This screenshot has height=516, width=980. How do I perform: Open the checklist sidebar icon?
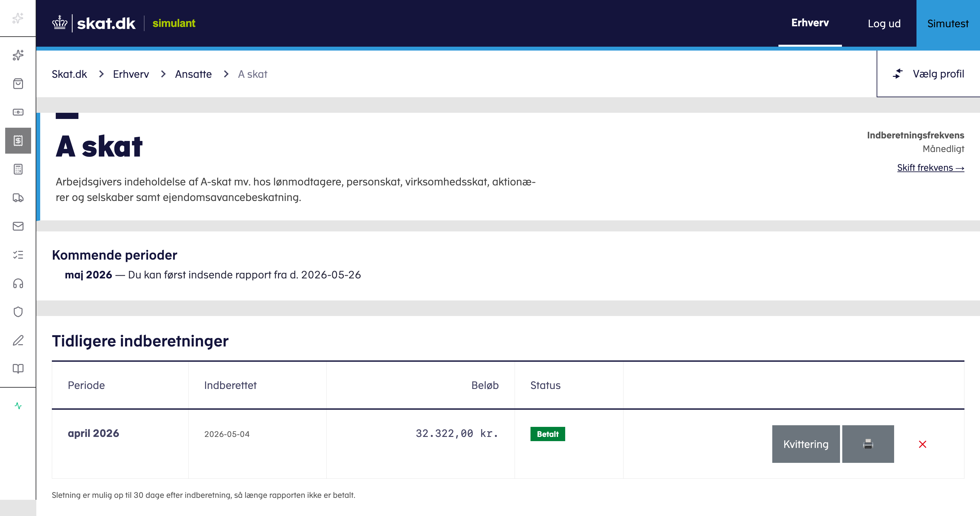(x=18, y=255)
